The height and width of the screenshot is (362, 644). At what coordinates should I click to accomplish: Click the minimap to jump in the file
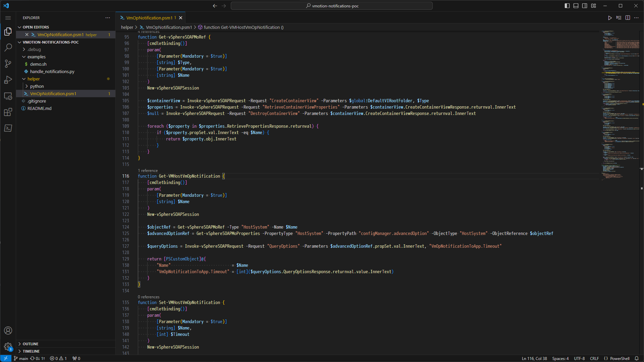[x=620, y=101]
